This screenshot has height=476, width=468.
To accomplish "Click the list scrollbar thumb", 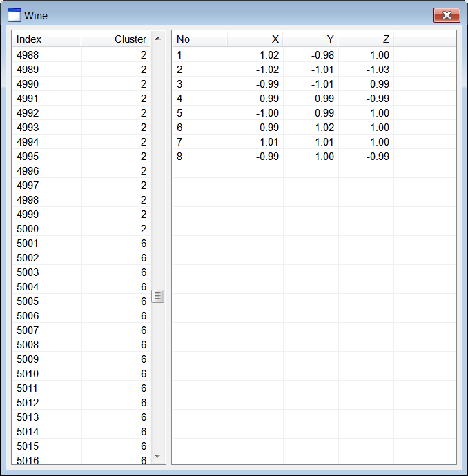I will (157, 296).
